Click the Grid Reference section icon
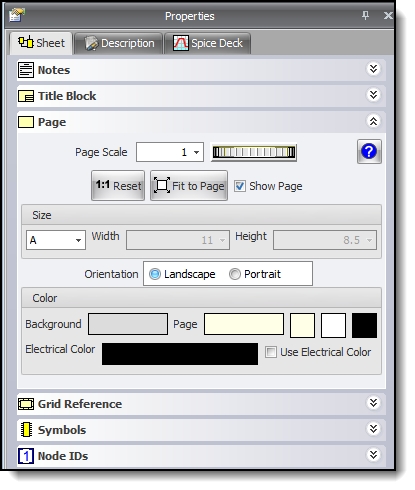 [x=26, y=404]
